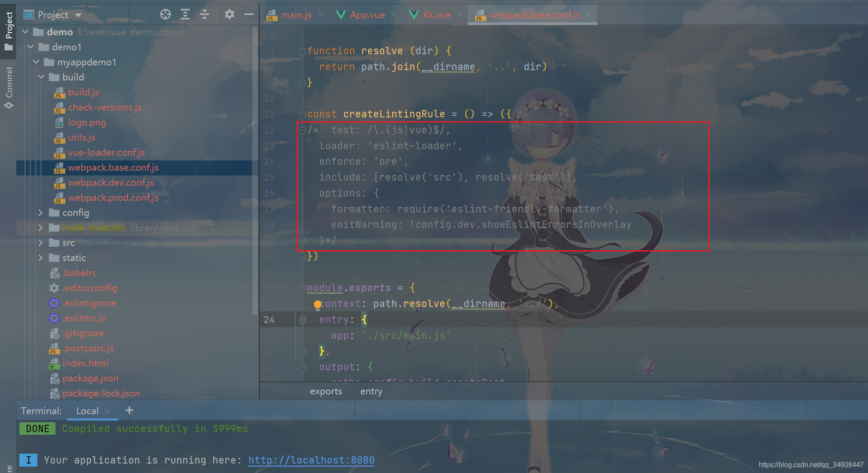Select logo.png in the tree

click(87, 122)
